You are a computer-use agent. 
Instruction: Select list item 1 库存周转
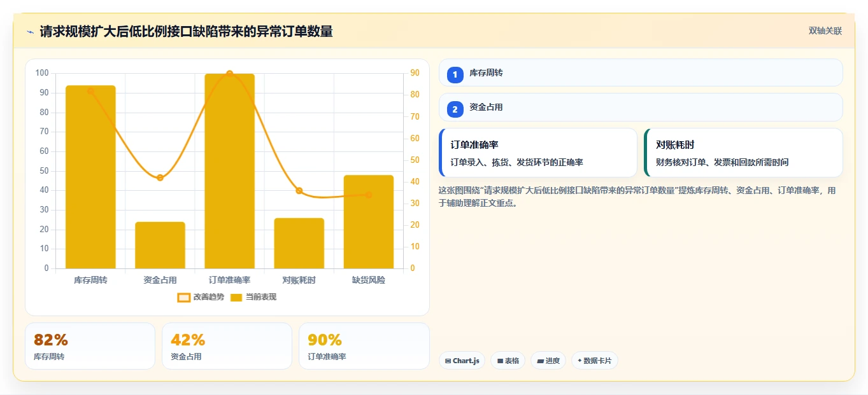click(x=641, y=73)
